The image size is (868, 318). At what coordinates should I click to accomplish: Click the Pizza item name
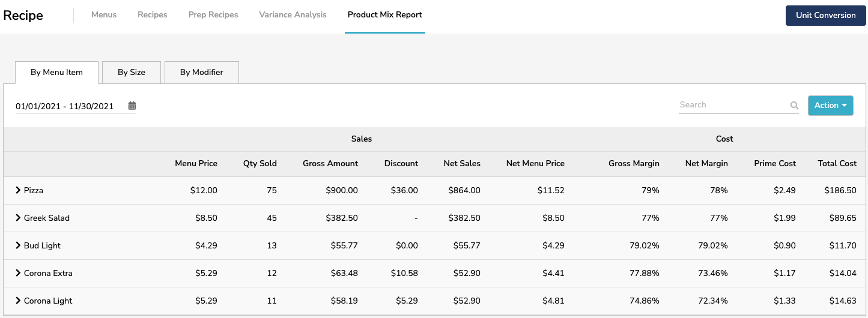click(34, 190)
